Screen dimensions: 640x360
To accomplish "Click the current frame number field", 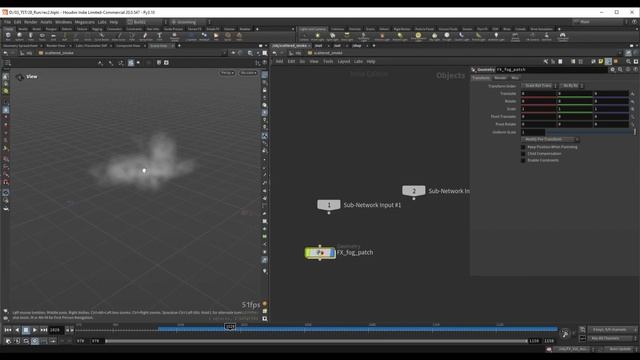I will pyautogui.click(x=56, y=330).
